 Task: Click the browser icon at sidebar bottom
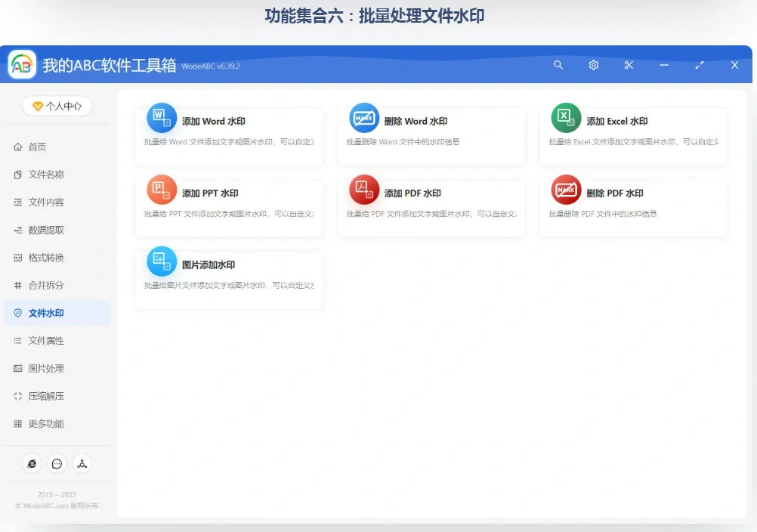coord(31,464)
